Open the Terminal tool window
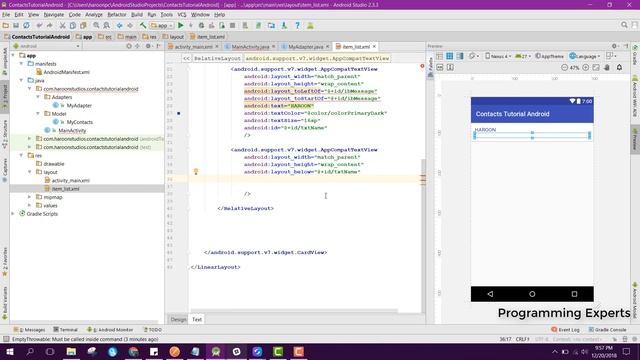The width and height of the screenshot is (640, 360). pos(65,330)
